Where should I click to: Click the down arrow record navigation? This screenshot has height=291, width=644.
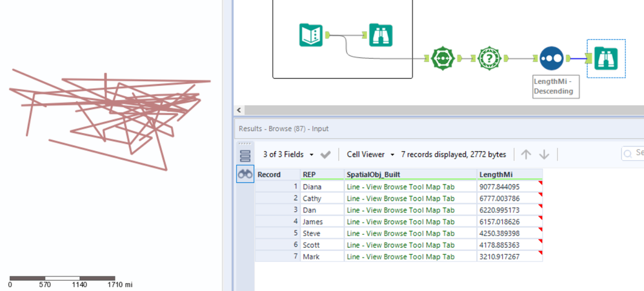pyautogui.click(x=544, y=154)
